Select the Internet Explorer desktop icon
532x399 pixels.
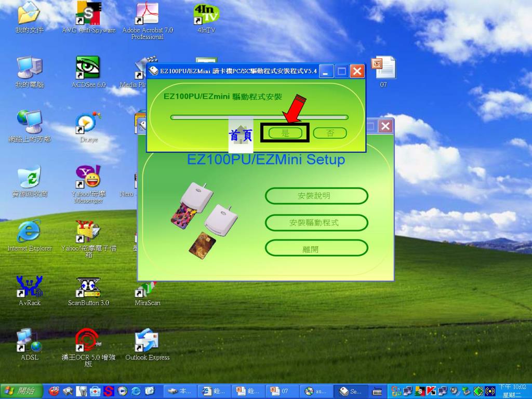30,235
